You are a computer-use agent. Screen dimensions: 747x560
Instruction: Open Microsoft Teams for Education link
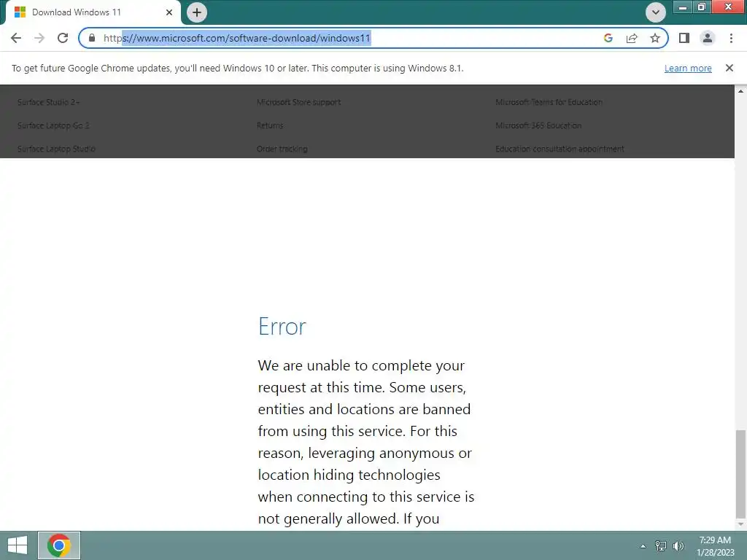(x=549, y=102)
